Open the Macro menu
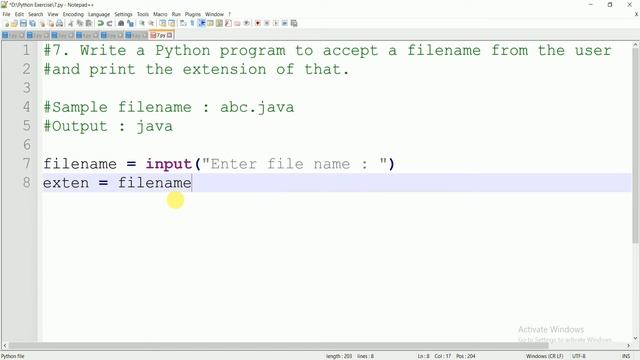This screenshot has width=640, height=360. click(160, 14)
